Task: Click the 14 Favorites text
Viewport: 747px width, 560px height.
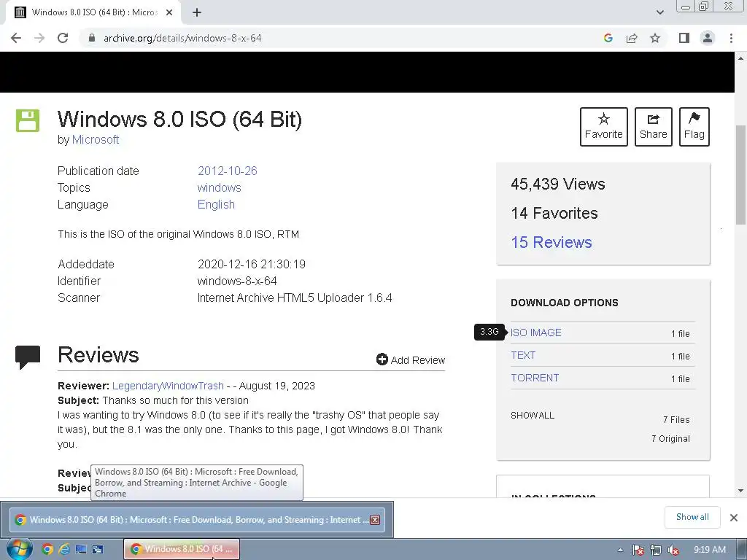Action: [554, 214]
